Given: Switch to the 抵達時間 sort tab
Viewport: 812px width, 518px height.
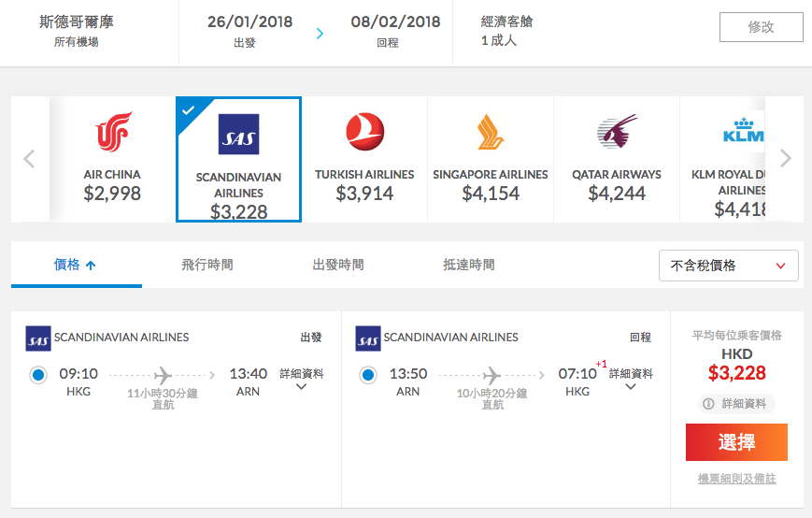Looking at the screenshot, I should (468, 266).
